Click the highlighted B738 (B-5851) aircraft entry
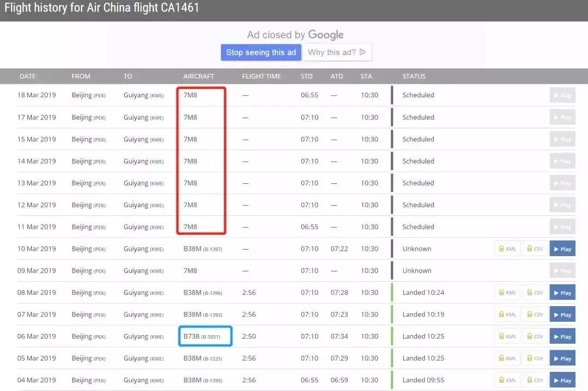The width and height of the screenshot is (588, 391). [x=205, y=336]
